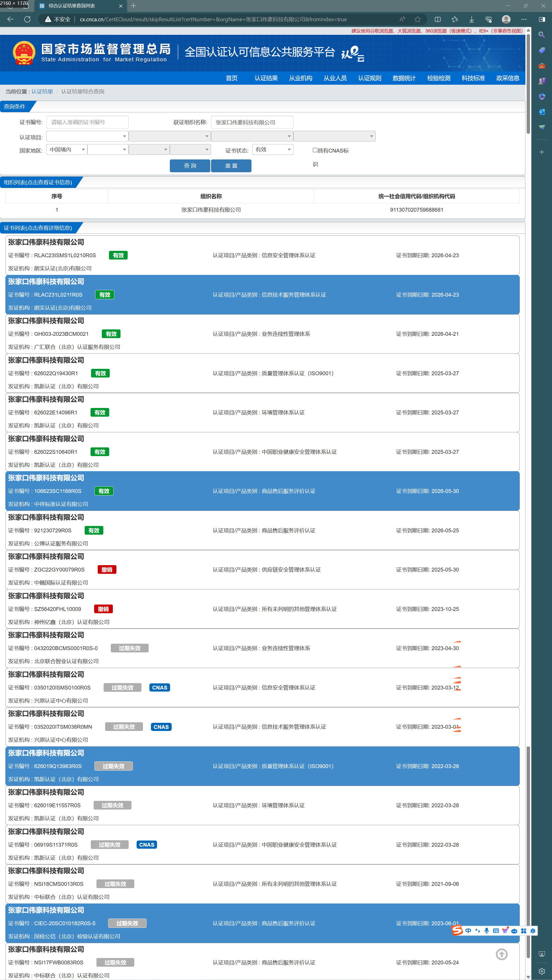This screenshot has width=552, height=980.
Task: Open sidebar games chess icon
Action: [542, 81]
